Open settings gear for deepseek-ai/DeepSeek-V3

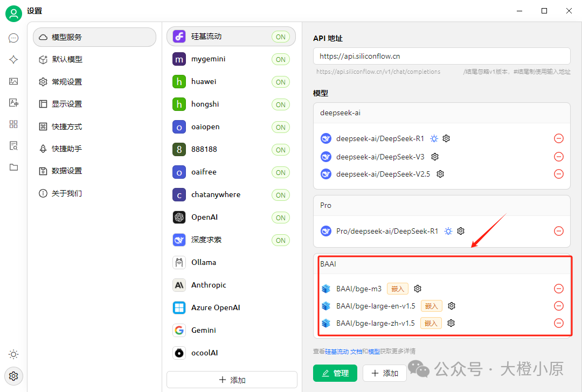[435, 157]
